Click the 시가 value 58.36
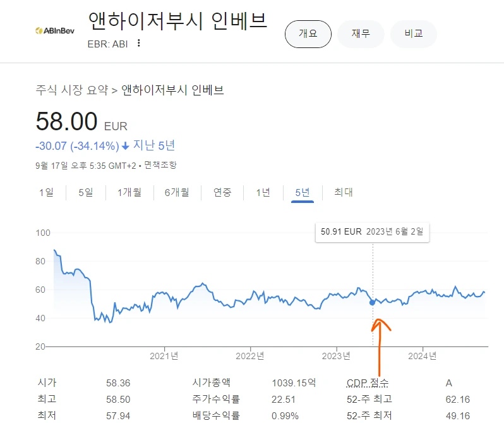The width and height of the screenshot is (504, 423). 118,383
